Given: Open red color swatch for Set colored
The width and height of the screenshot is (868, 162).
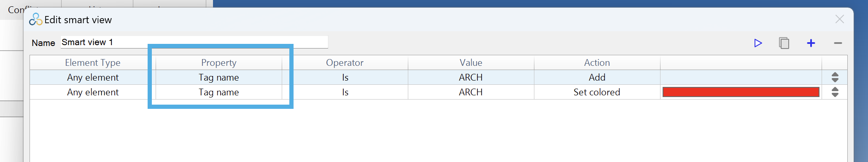Looking at the screenshot, I should [741, 92].
